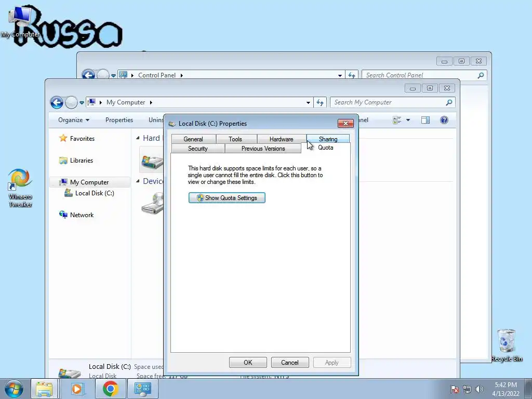Click the My Computer address bar icon
The width and height of the screenshot is (532, 399).
pyautogui.click(x=91, y=102)
